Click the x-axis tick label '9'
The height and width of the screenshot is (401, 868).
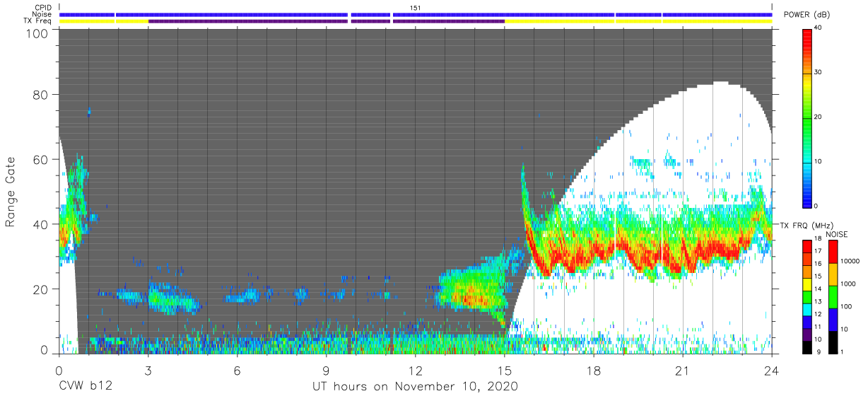(326, 371)
